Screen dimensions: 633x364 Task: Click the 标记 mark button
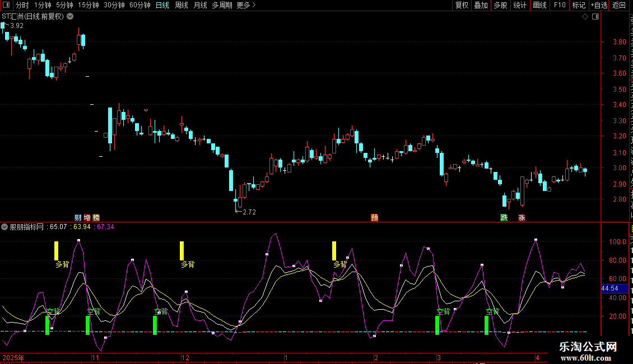click(x=579, y=5)
